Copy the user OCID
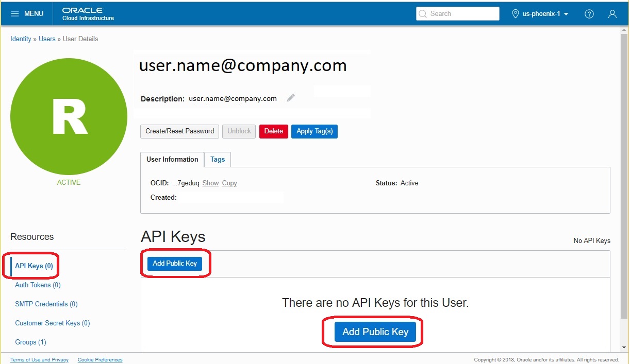This screenshot has height=364, width=630. (229, 183)
